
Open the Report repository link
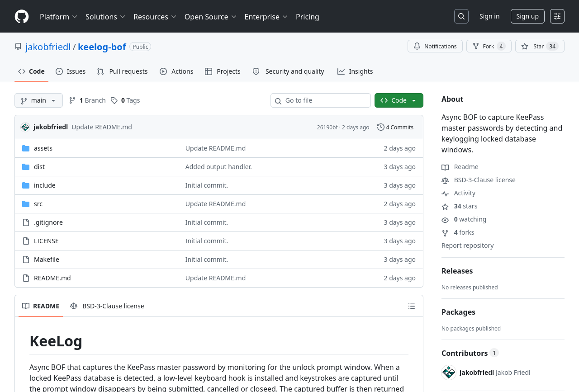tap(467, 246)
